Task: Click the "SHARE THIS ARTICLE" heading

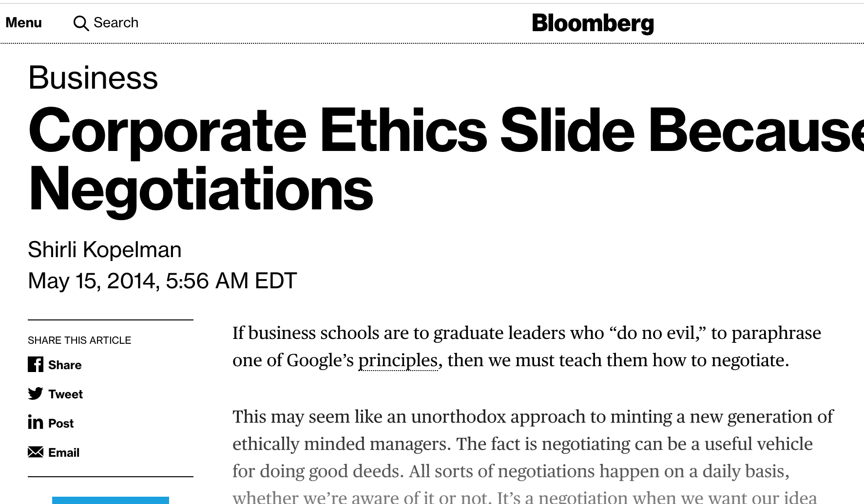Action: (79, 340)
